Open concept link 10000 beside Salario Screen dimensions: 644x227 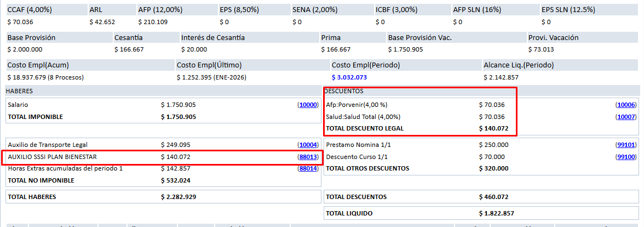click(308, 104)
